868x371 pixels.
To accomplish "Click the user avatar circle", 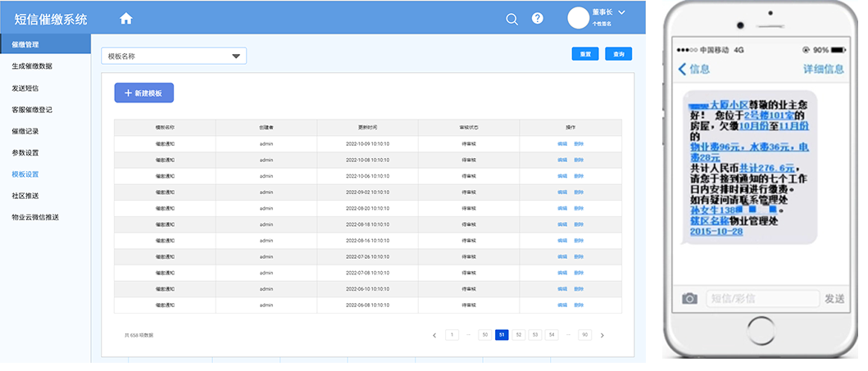I will [579, 17].
